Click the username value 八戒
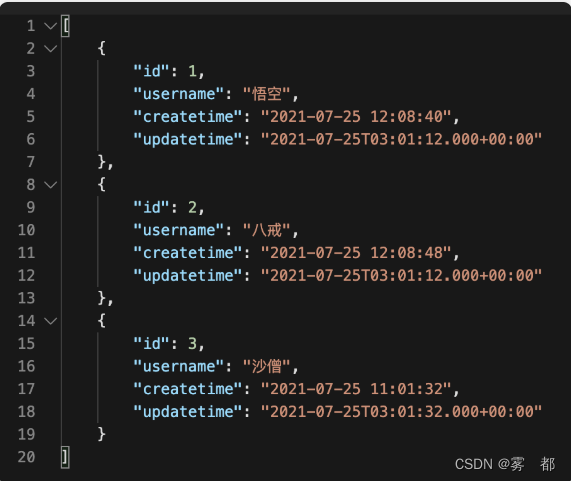Image resolution: width=571 pixels, height=481 pixels. (267, 230)
